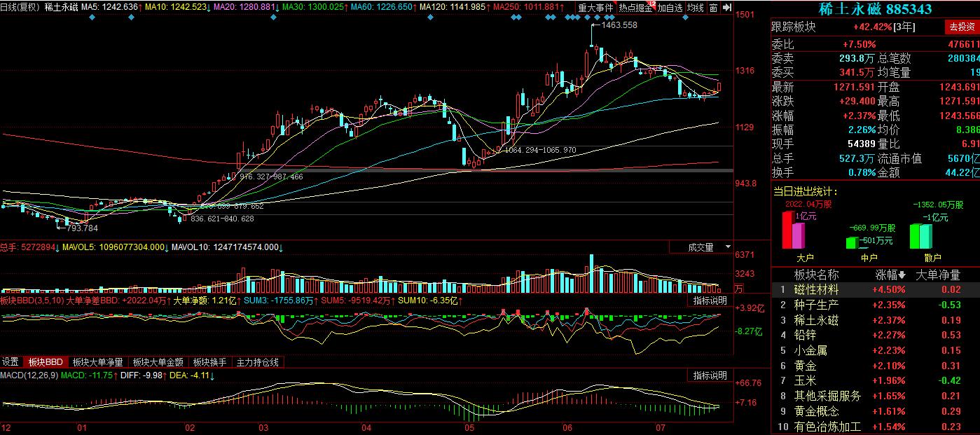The height and width of the screenshot is (435, 980).
Task: Click the green 散户 outflow bar
Action: click(915, 236)
